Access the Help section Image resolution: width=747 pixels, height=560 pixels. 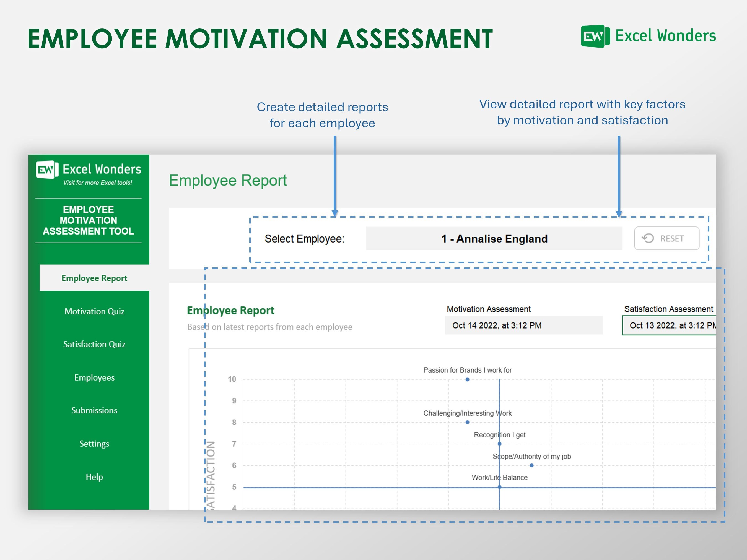(x=94, y=477)
